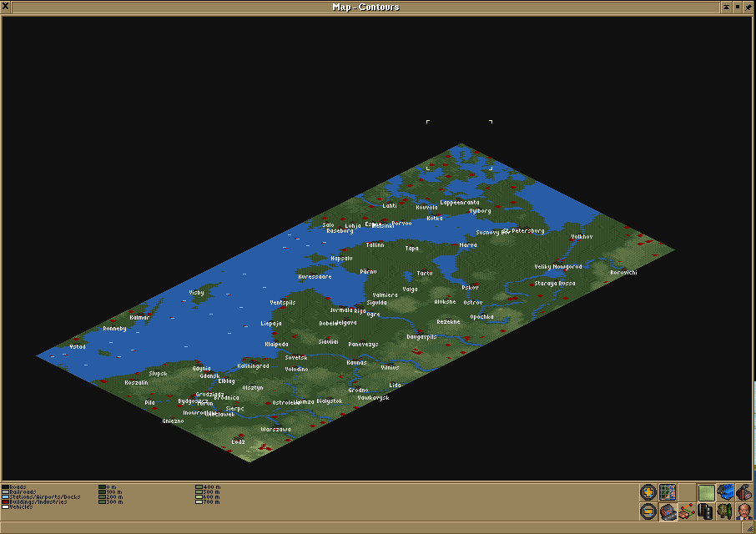The width and height of the screenshot is (756, 534).
Task: Click the Borovichi town label
Action: tap(623, 273)
